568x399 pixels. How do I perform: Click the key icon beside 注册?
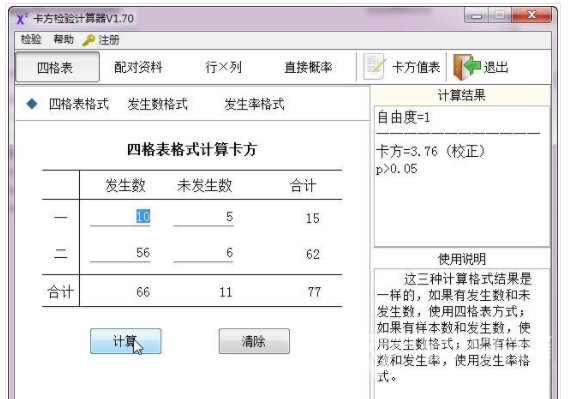click(88, 40)
